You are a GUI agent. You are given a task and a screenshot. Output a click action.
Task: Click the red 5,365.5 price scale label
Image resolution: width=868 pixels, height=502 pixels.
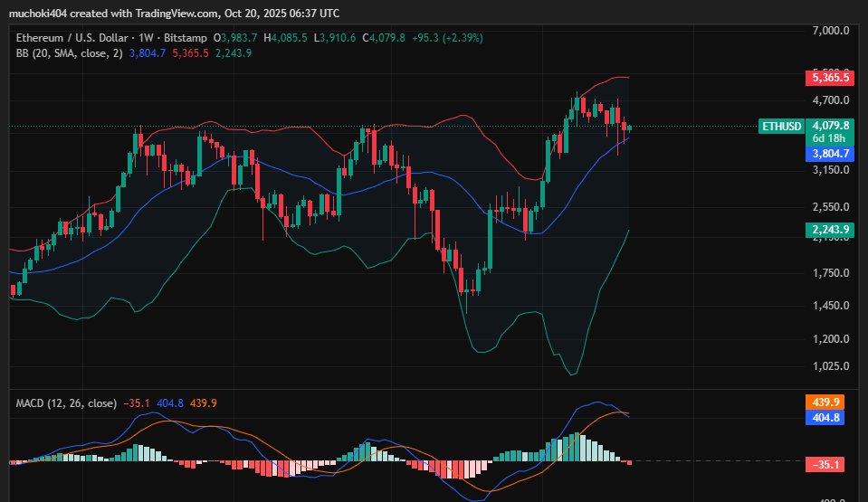(830, 78)
